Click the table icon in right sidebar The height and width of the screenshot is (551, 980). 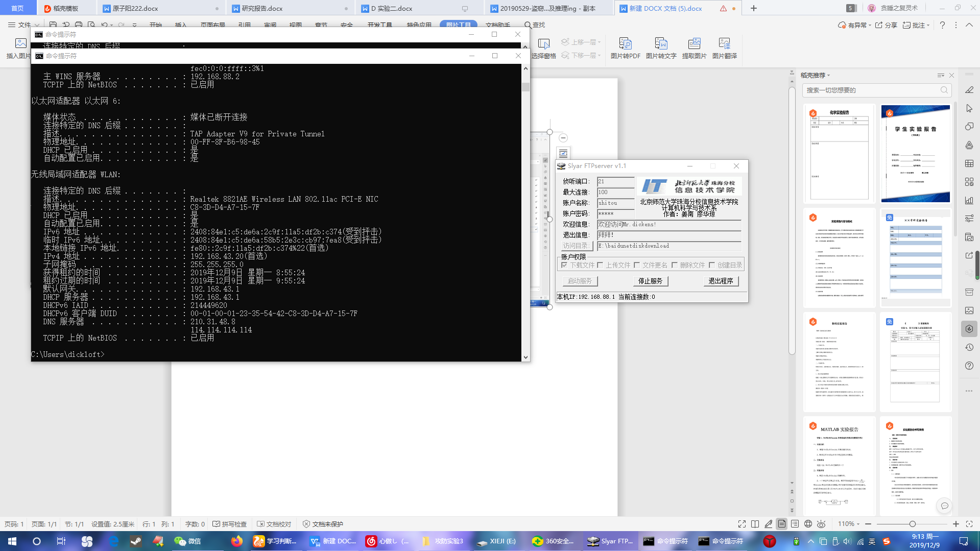(969, 163)
